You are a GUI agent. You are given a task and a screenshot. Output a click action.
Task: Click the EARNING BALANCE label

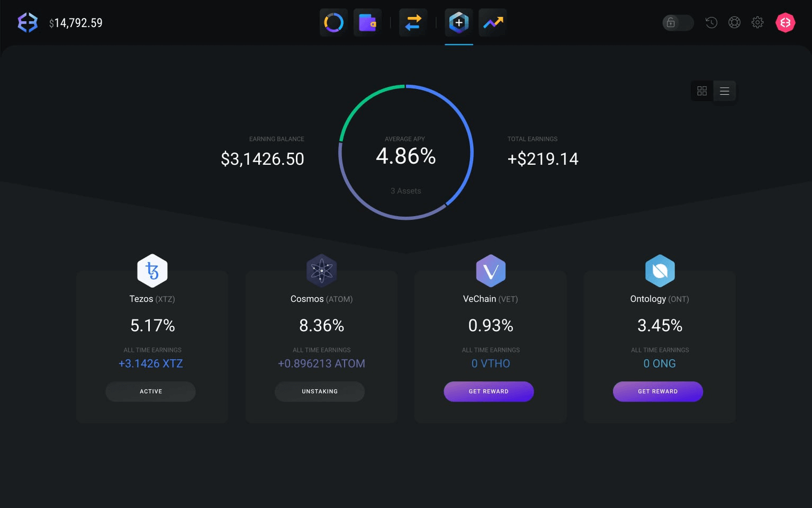[277, 139]
